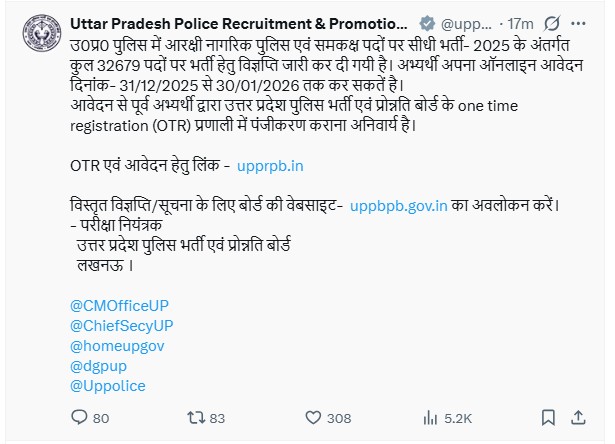Select the @Uppolice mention link
The width and height of the screenshot is (615, 444).
(109, 385)
